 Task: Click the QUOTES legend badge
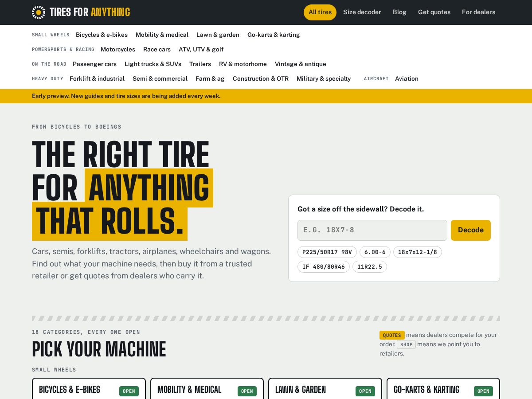[392, 335]
